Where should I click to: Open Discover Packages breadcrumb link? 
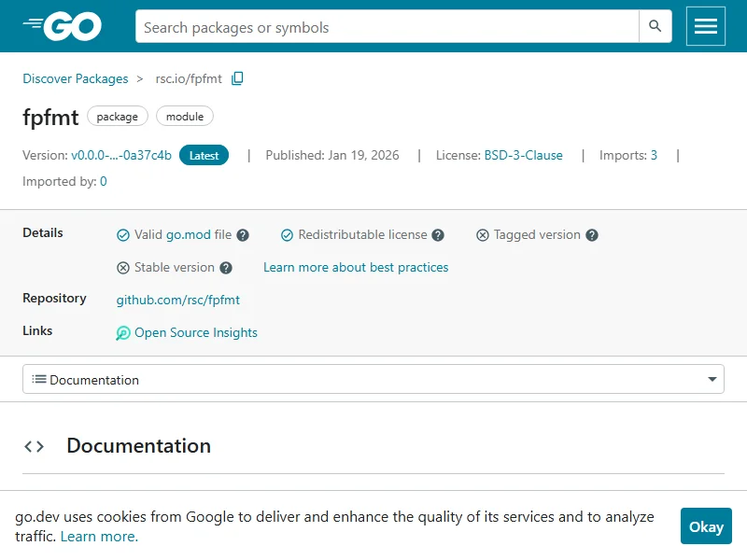click(76, 78)
